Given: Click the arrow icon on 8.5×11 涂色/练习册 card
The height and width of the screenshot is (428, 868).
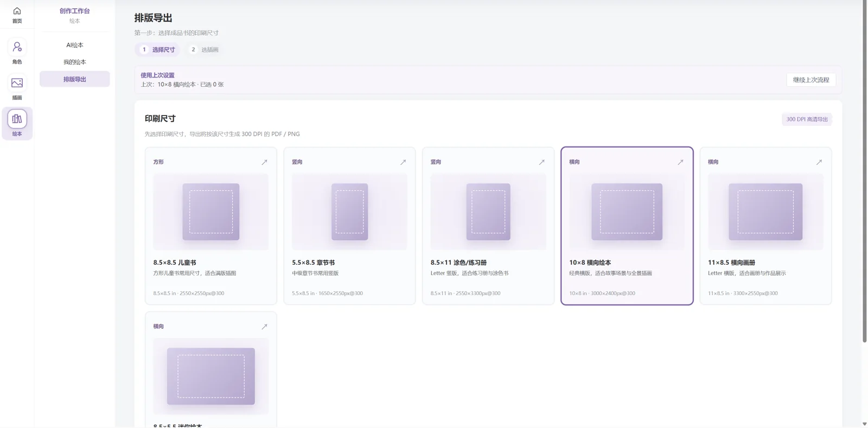Looking at the screenshot, I should pos(541,162).
